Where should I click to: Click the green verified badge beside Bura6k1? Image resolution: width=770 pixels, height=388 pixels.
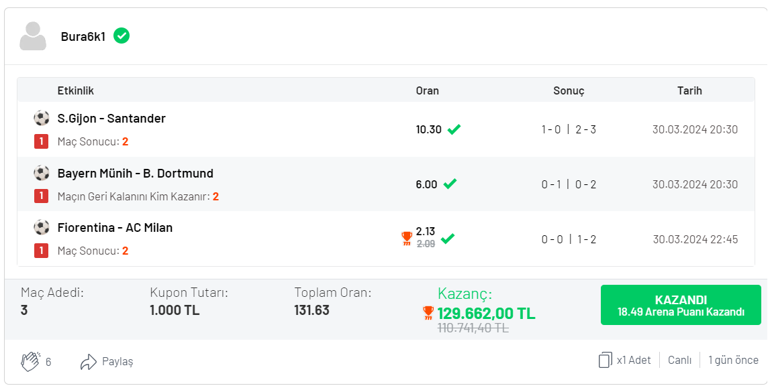pos(121,36)
